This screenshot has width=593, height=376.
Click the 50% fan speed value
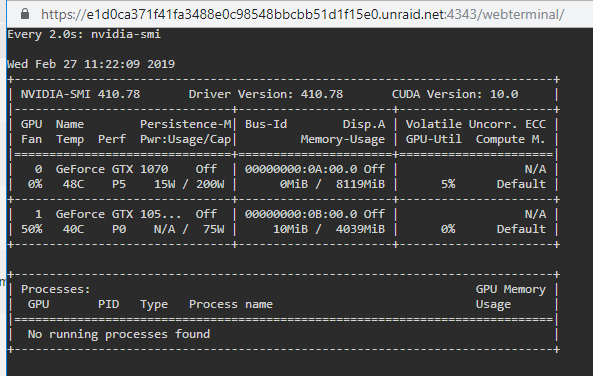[31, 229]
